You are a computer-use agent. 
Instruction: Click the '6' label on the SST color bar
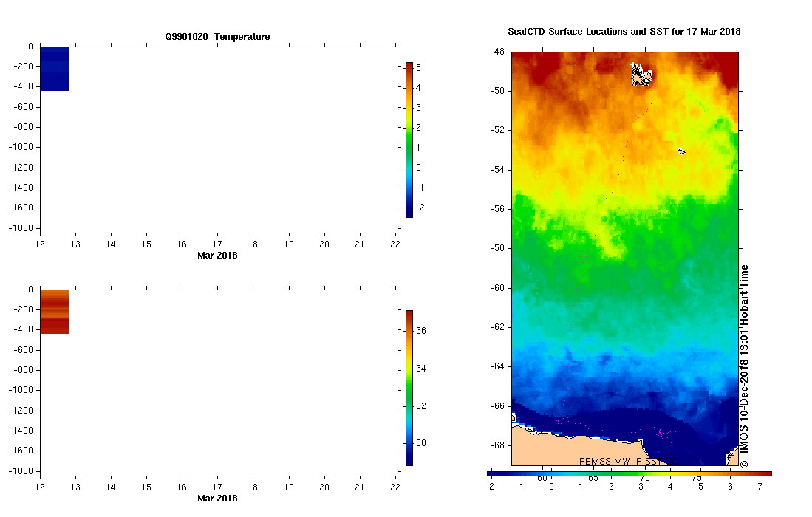(730, 487)
